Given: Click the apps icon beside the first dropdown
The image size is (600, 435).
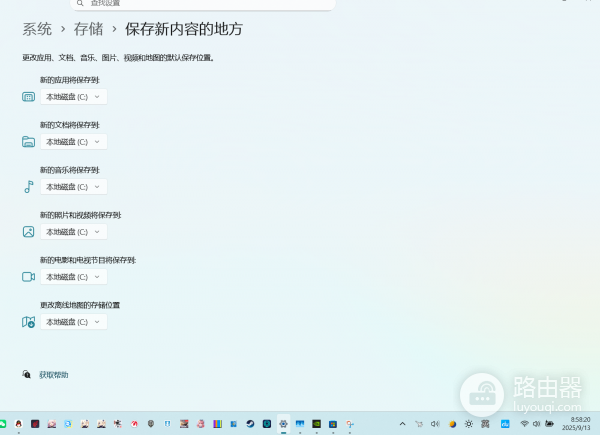Looking at the screenshot, I should (x=28, y=97).
